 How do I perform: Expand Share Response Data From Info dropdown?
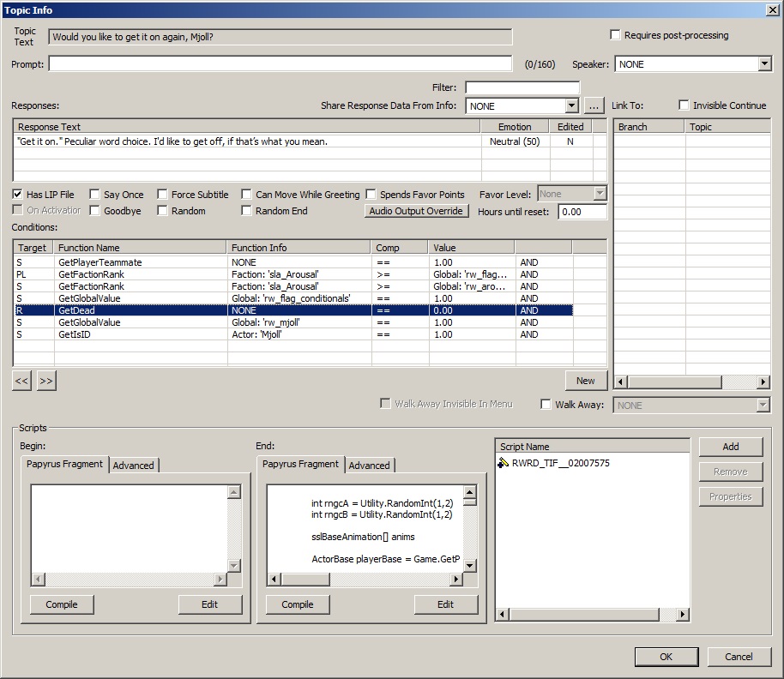pyautogui.click(x=572, y=106)
